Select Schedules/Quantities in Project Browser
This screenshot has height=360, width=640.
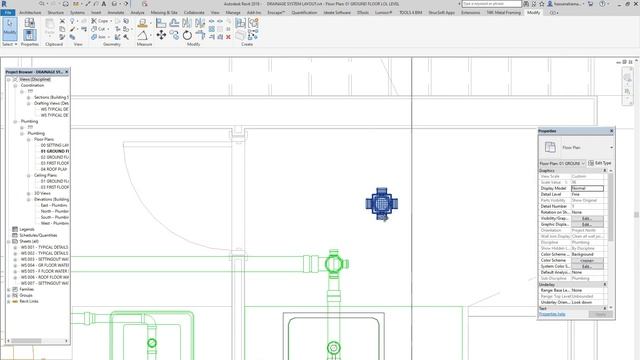(38, 235)
